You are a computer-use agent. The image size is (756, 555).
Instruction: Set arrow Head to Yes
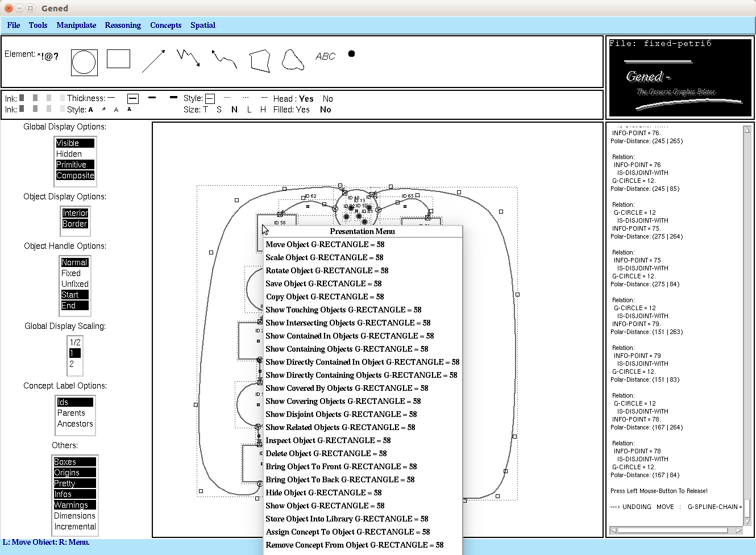click(x=306, y=99)
